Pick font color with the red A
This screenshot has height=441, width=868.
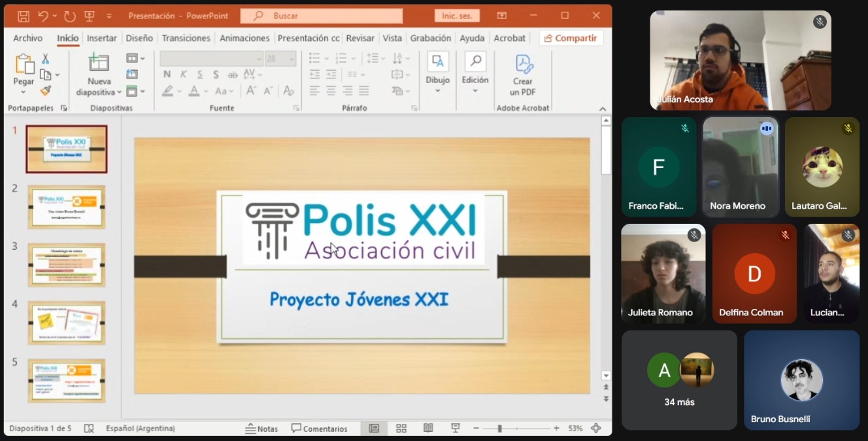194,91
